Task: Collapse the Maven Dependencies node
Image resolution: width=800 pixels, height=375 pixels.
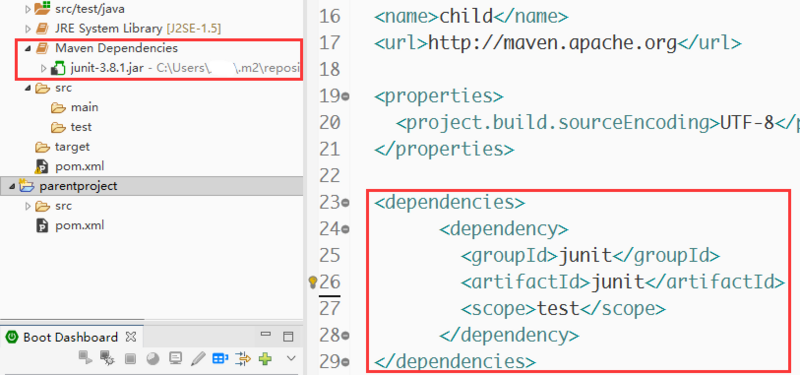Action: (x=28, y=48)
